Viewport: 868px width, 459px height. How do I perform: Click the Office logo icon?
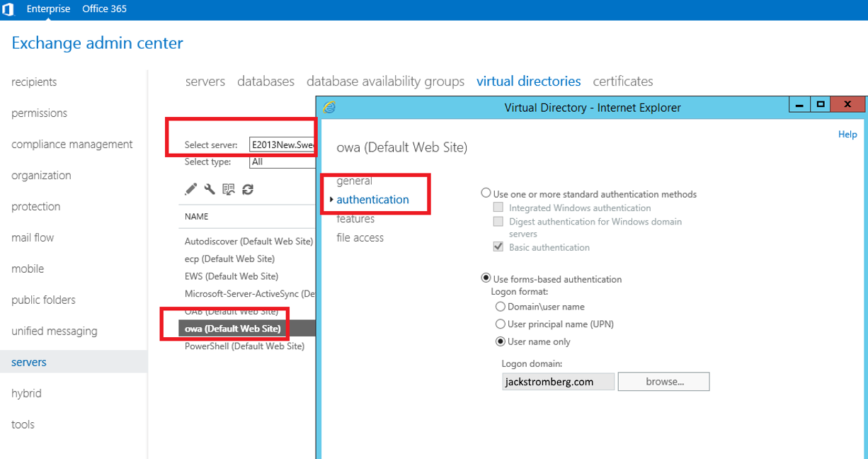pos(8,9)
